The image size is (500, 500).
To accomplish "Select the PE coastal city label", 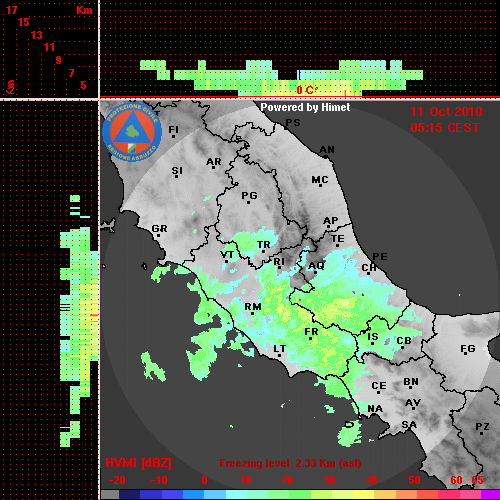I will click(x=380, y=256).
